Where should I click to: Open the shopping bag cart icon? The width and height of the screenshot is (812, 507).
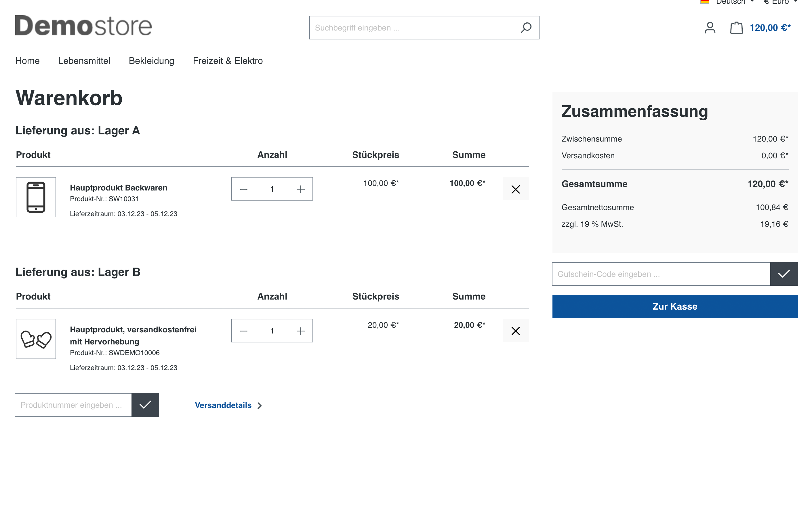736,28
